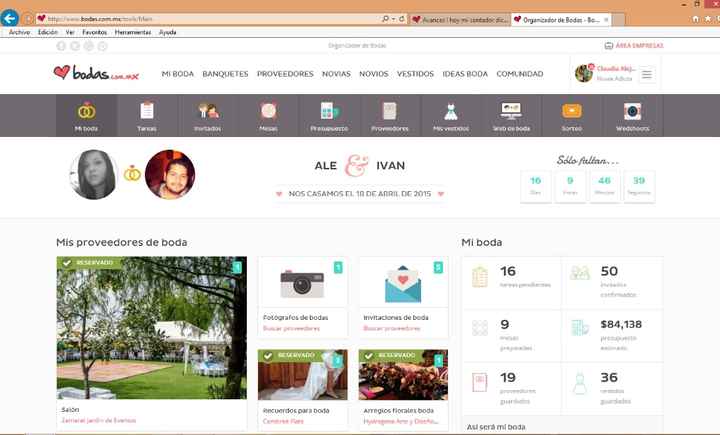The height and width of the screenshot is (435, 720).
Task: Expand the hamburger menu beside user profile
Action: point(647,74)
